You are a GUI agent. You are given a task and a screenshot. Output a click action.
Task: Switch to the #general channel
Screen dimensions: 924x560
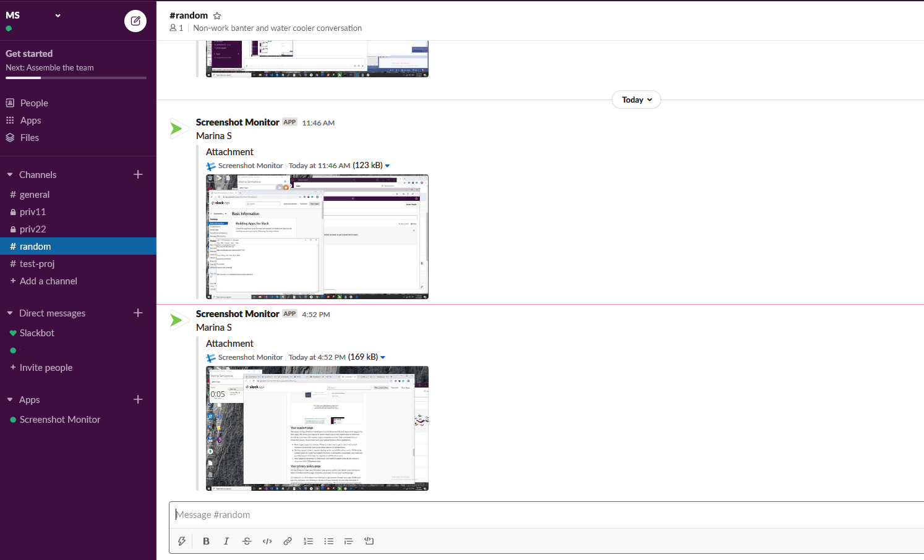(x=35, y=194)
